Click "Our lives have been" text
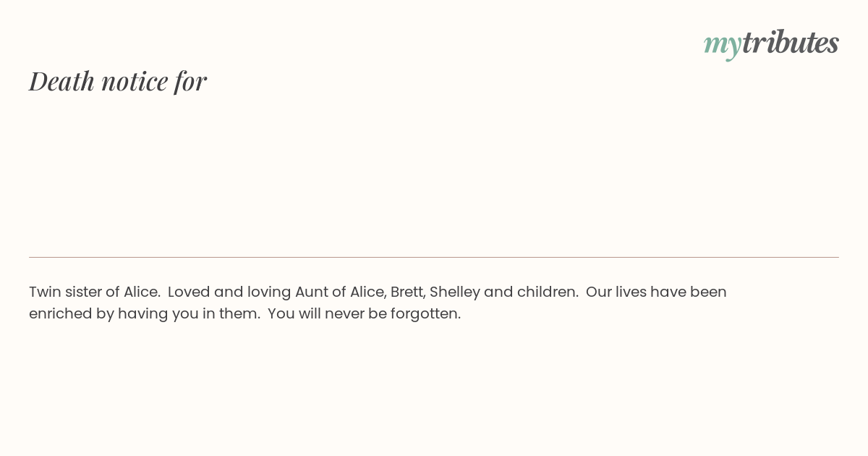 coord(656,292)
